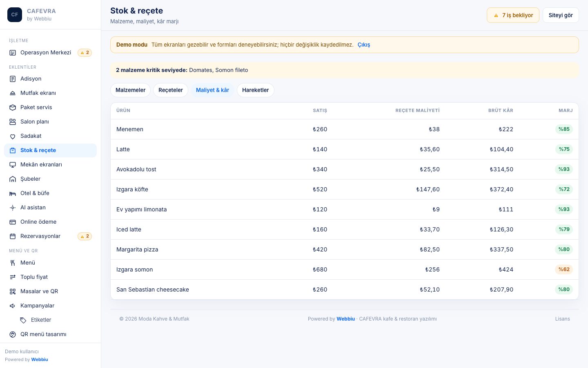Screen dimensions: 588x368
Task: Exit demo mode via Çıkış link
Action: coord(364,45)
